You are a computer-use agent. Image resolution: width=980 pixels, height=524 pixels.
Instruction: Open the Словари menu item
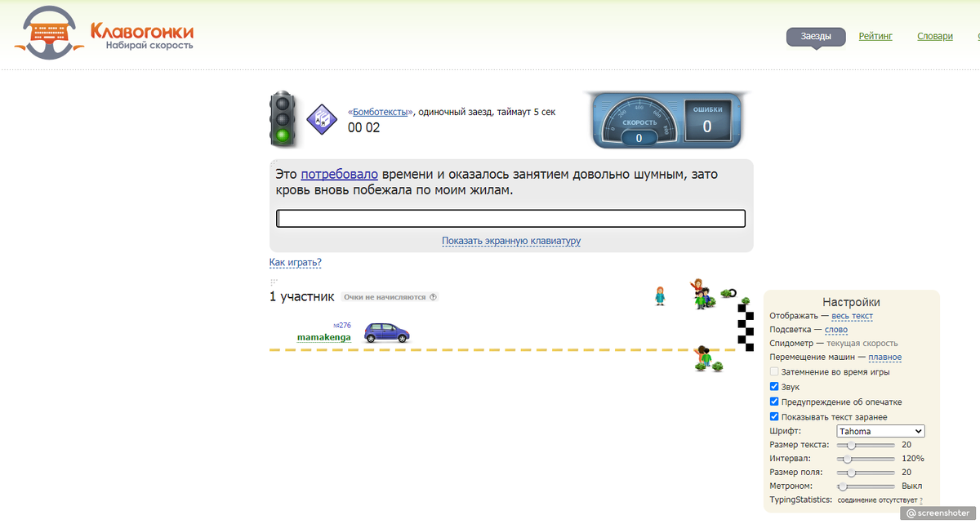[x=935, y=37]
